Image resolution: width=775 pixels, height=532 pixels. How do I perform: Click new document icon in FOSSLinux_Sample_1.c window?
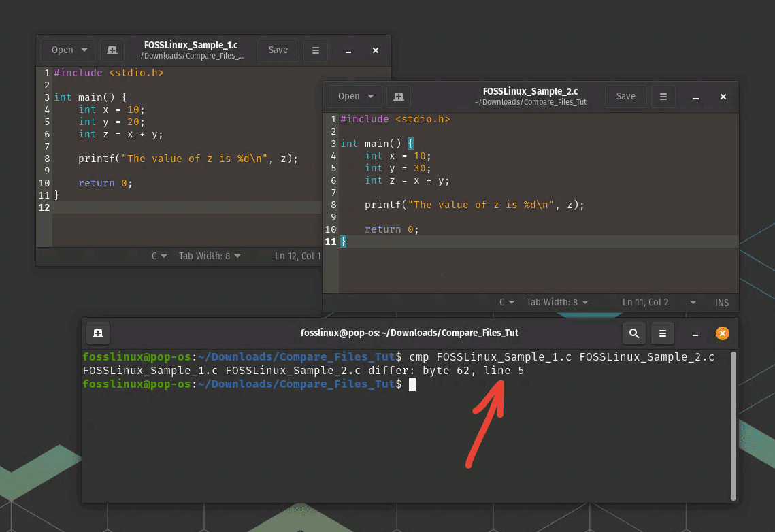click(112, 50)
